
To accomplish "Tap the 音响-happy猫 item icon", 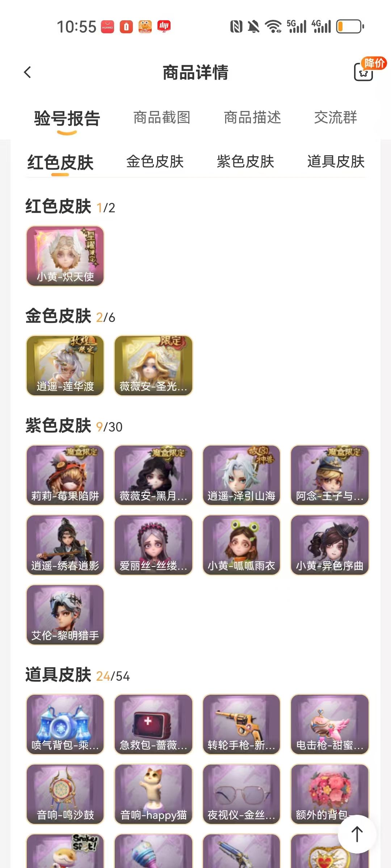I will 154,794.
